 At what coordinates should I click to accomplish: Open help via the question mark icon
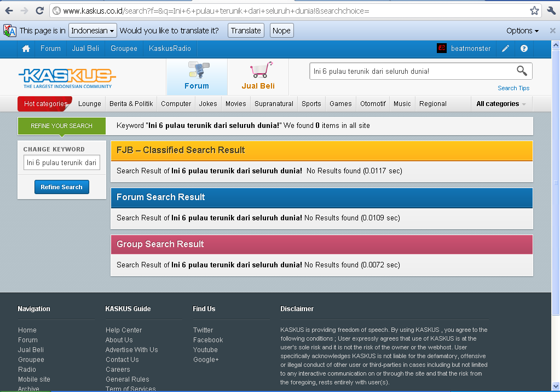pyautogui.click(x=524, y=49)
